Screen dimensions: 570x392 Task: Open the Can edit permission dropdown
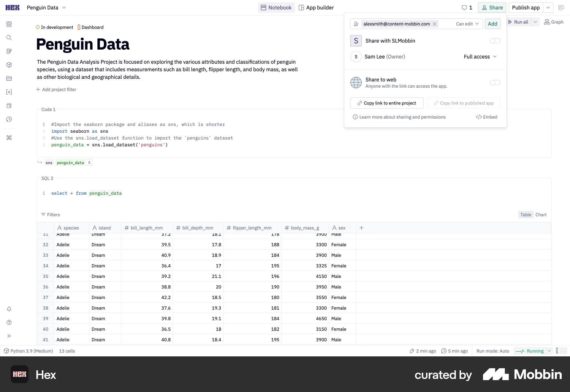pyautogui.click(x=467, y=24)
